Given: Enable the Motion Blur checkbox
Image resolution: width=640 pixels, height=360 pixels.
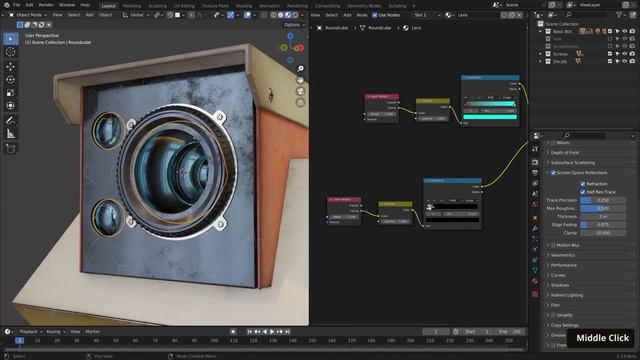Looking at the screenshot, I should tap(553, 245).
